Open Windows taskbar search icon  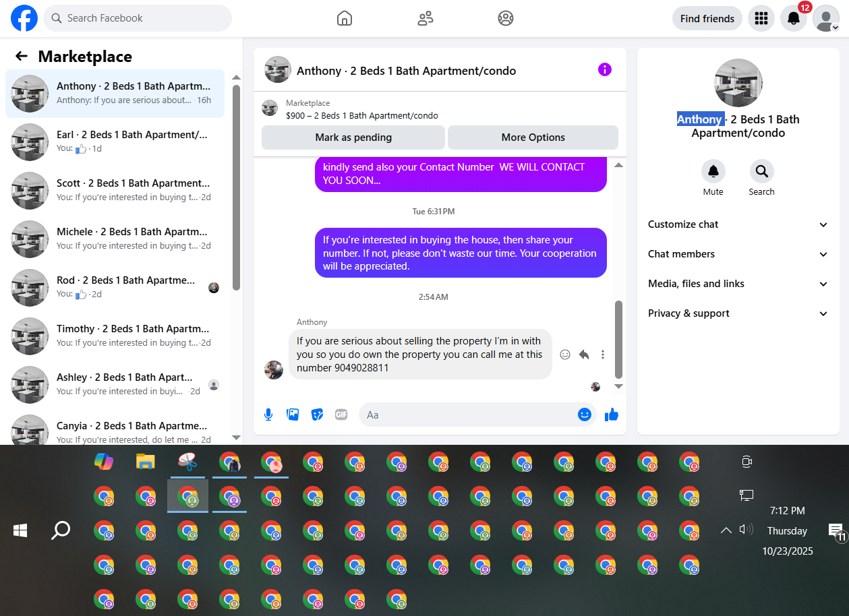pos(61,531)
